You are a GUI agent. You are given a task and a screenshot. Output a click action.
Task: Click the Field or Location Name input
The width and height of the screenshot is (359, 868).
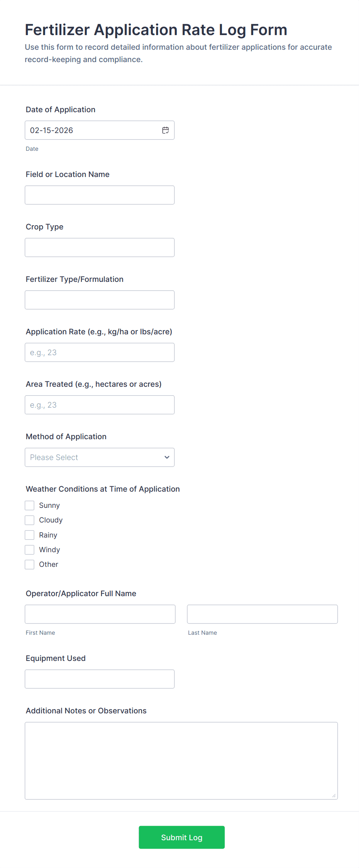100,195
